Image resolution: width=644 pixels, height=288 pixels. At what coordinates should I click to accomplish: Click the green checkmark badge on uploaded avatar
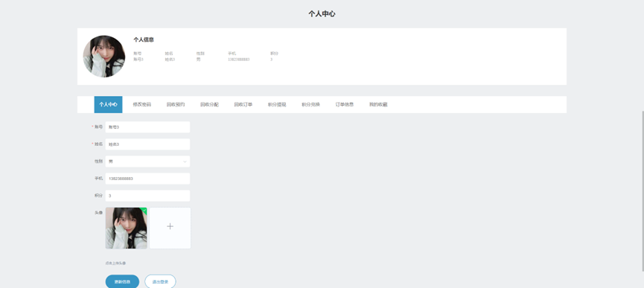[144, 211]
